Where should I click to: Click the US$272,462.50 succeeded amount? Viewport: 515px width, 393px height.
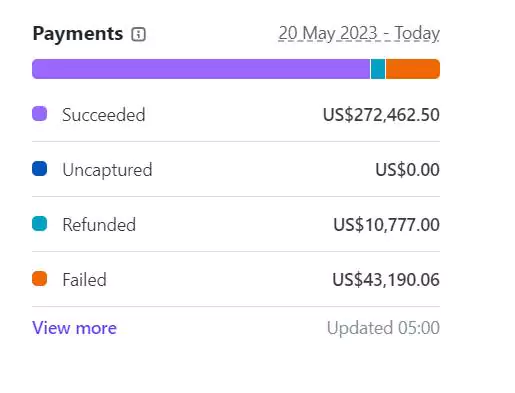click(381, 115)
